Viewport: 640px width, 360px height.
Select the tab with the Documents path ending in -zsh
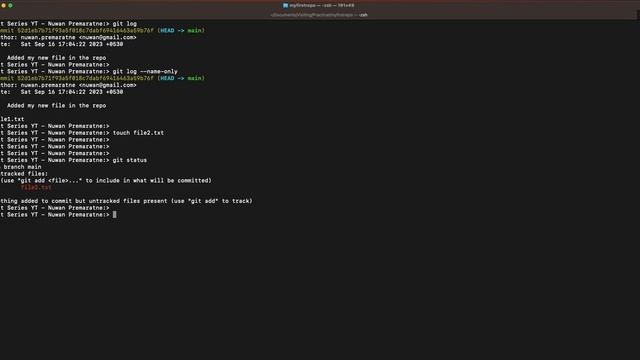click(319, 15)
